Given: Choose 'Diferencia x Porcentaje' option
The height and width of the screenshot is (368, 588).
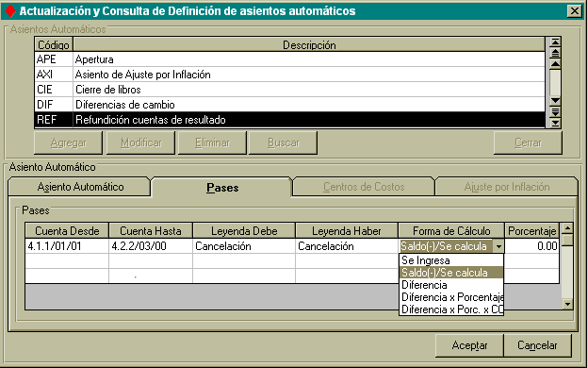Looking at the screenshot, I should [x=451, y=297].
